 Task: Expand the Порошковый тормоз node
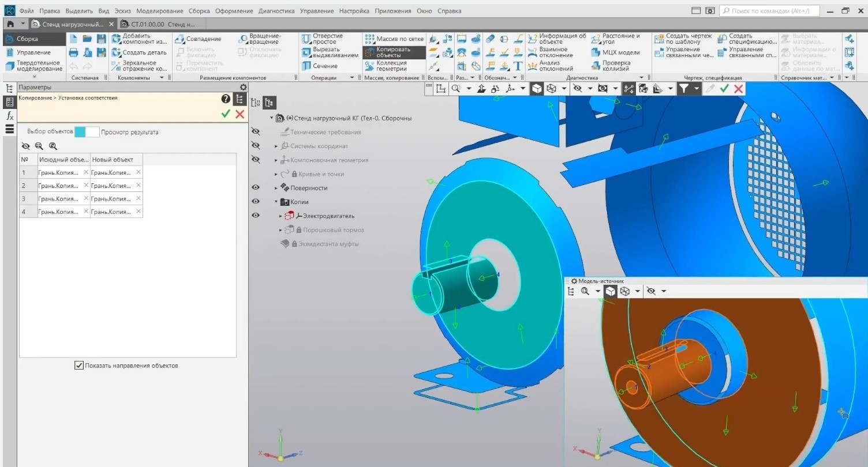(x=281, y=230)
